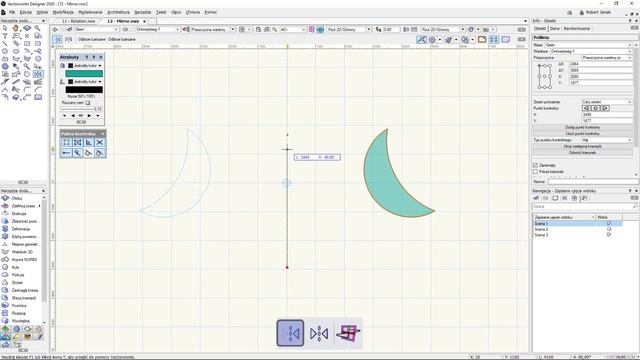640x360 pixels.
Task: Open the Widok menu
Action: click(42, 12)
